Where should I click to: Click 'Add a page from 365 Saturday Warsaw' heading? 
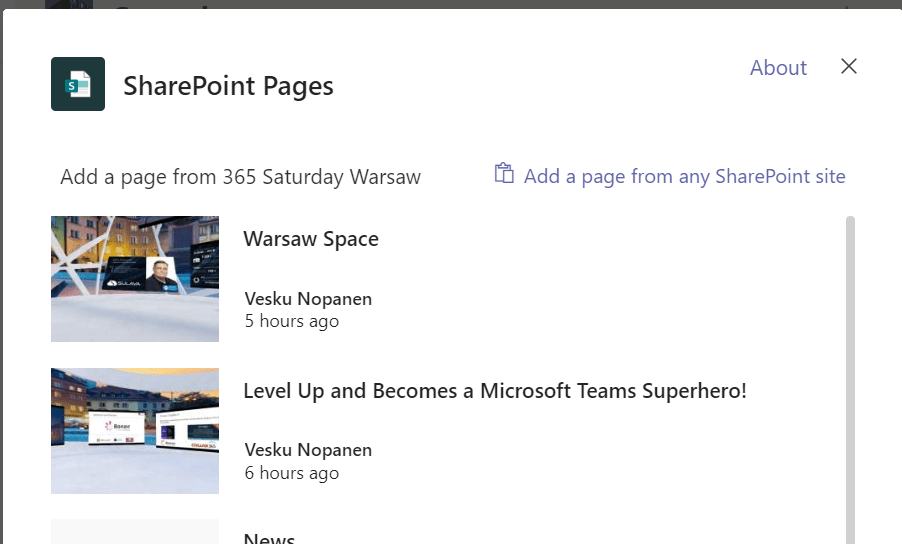tap(240, 177)
